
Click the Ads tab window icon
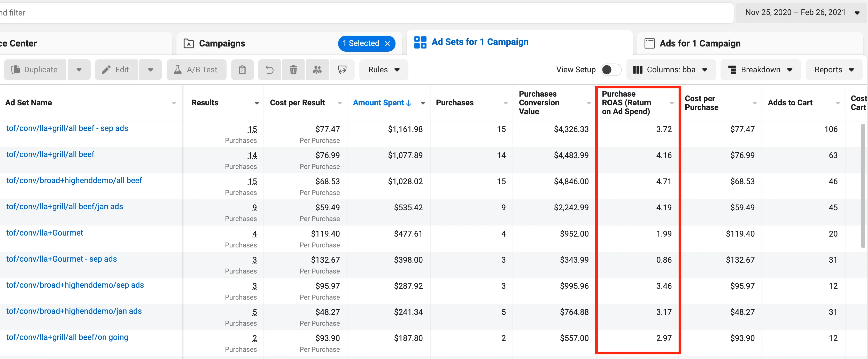649,43
